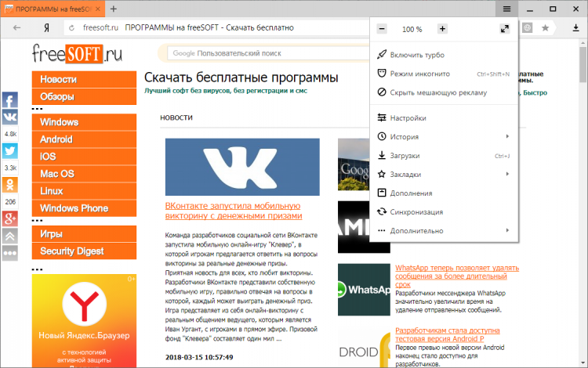Viewport: 588px width, 368px height.
Task: Open 'Режим инкогнито' from the menu
Action: [444, 74]
